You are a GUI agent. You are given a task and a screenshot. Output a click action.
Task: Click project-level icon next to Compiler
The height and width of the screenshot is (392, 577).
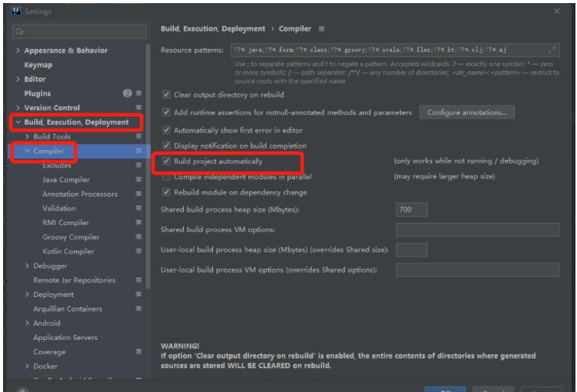[139, 151]
